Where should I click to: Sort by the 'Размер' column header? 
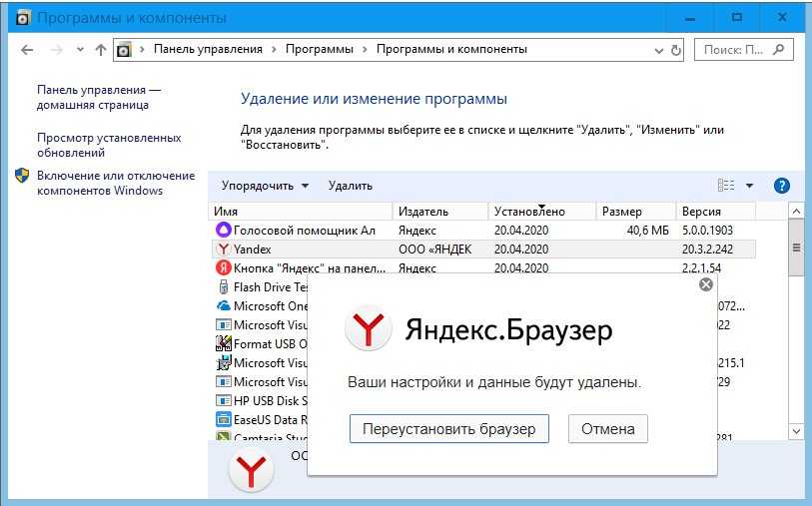pos(636,212)
